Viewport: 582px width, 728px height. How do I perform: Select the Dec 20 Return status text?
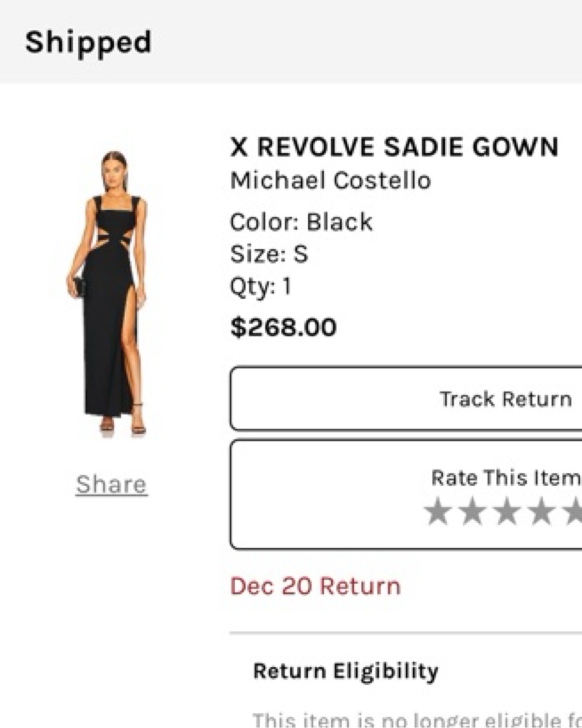tap(315, 586)
